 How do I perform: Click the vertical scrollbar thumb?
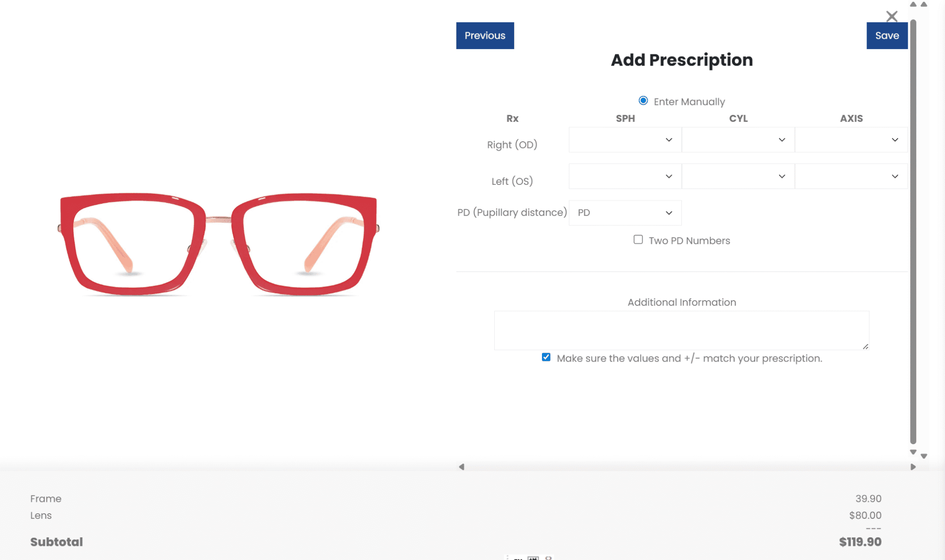pyautogui.click(x=913, y=232)
